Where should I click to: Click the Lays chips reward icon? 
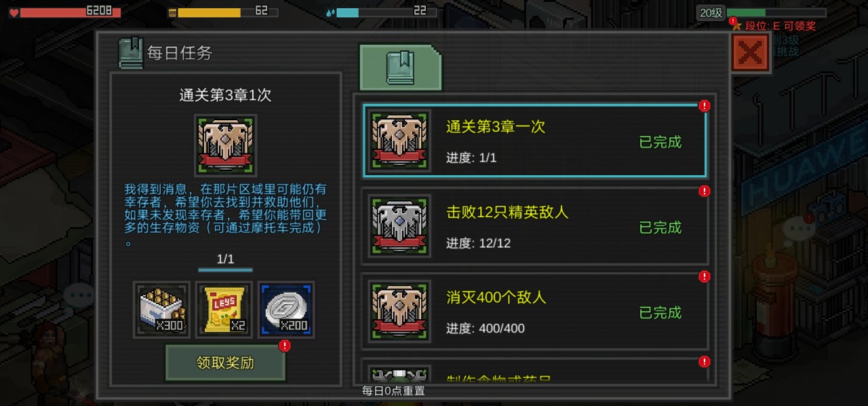pos(224,309)
